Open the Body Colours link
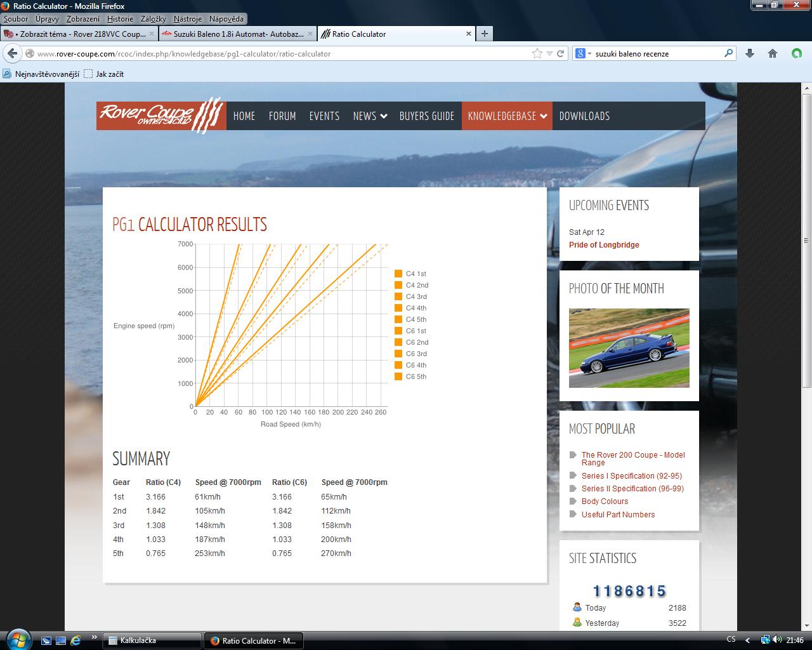The image size is (812, 650). click(605, 501)
